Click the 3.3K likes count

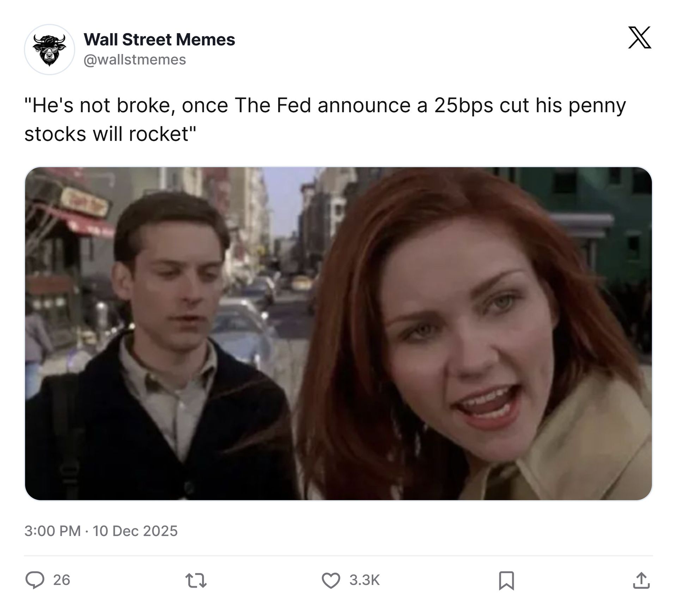[x=365, y=580]
